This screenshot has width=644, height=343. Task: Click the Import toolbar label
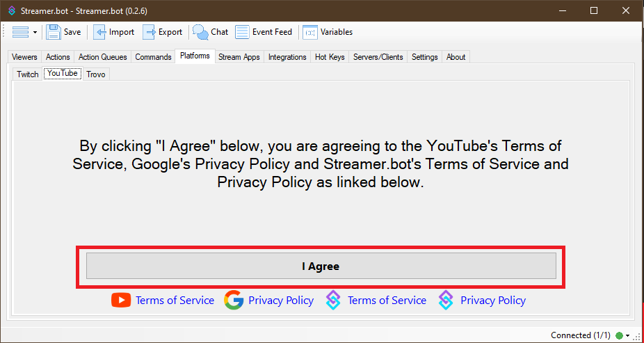(122, 32)
